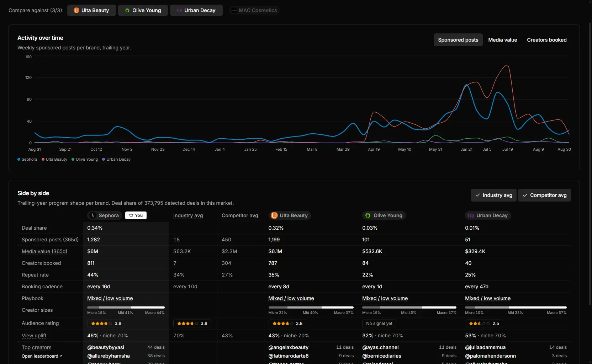592x364 pixels.
Task: Click Media value (365d) row label
Action: tap(44, 251)
